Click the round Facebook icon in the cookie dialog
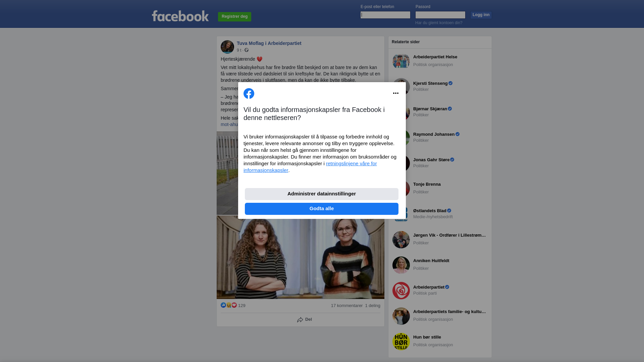Screen dimensions: 644x362 point(249,94)
